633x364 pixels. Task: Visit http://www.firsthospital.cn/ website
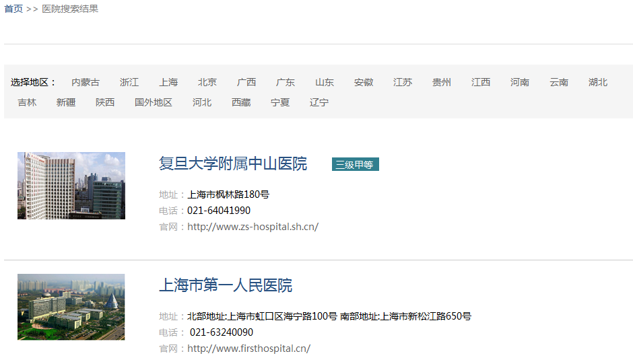point(248,349)
